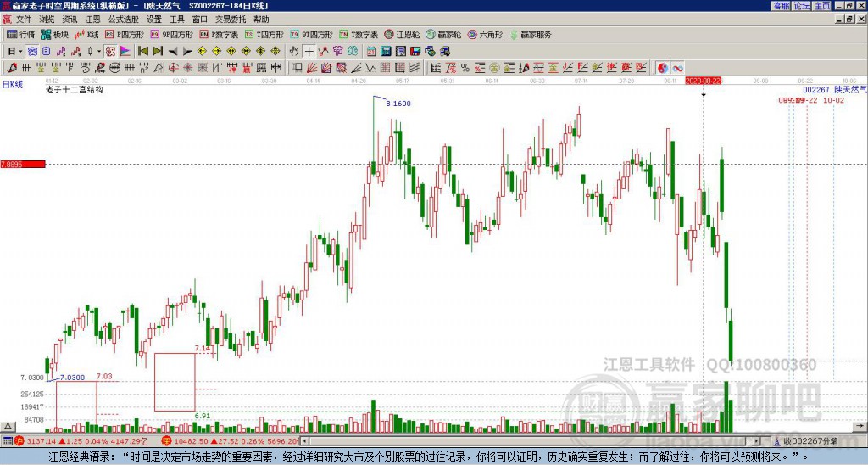This screenshot has width=868, height=465.
Task: Select the percent % retracement tool
Action: click(x=465, y=68)
